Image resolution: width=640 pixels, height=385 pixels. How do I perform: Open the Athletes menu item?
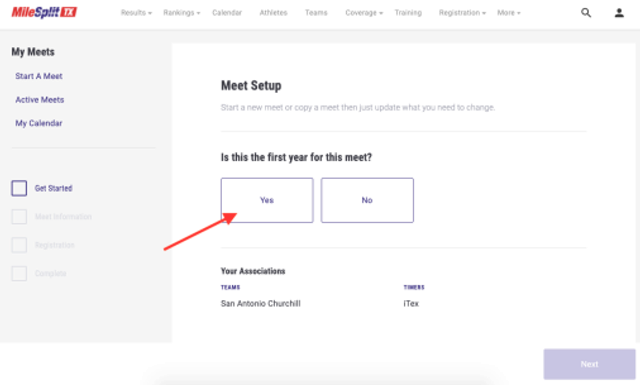(273, 13)
